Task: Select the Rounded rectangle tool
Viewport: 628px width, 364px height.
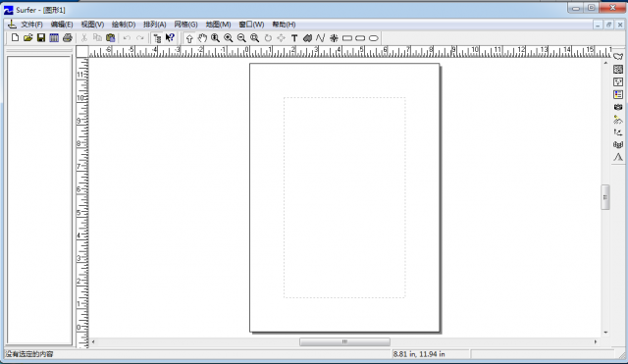Action: click(x=360, y=38)
